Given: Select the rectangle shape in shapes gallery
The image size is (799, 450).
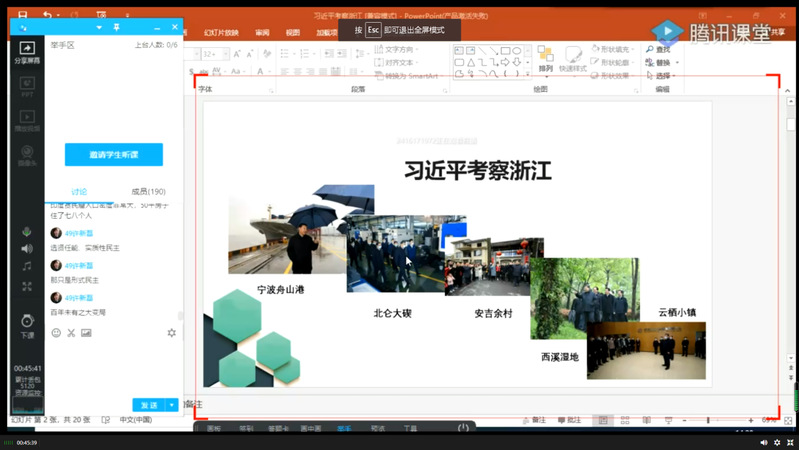Looking at the screenshot, I should coord(505,51).
